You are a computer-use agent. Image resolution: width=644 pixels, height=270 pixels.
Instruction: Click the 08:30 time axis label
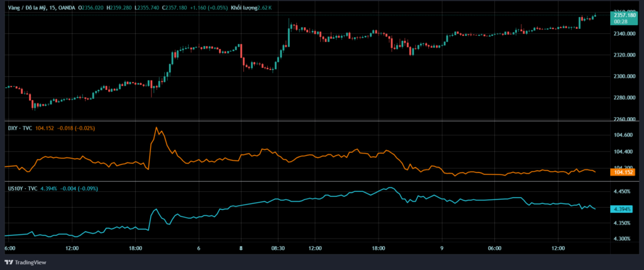278,249
